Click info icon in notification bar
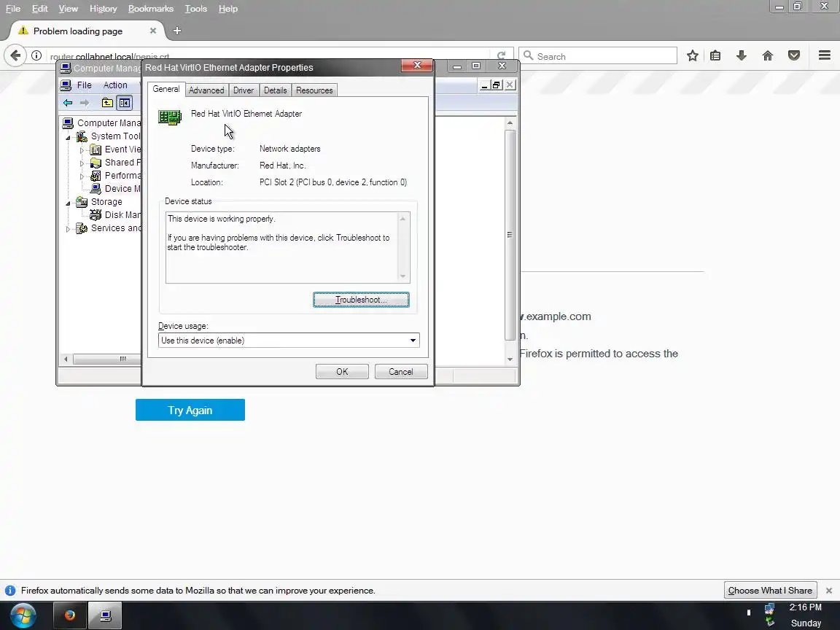840x630 pixels. click(10, 591)
